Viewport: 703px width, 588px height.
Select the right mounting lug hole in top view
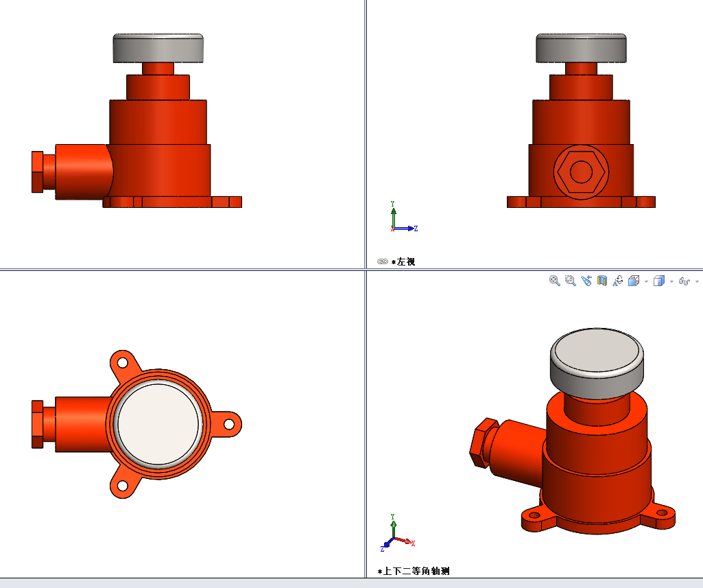228,424
